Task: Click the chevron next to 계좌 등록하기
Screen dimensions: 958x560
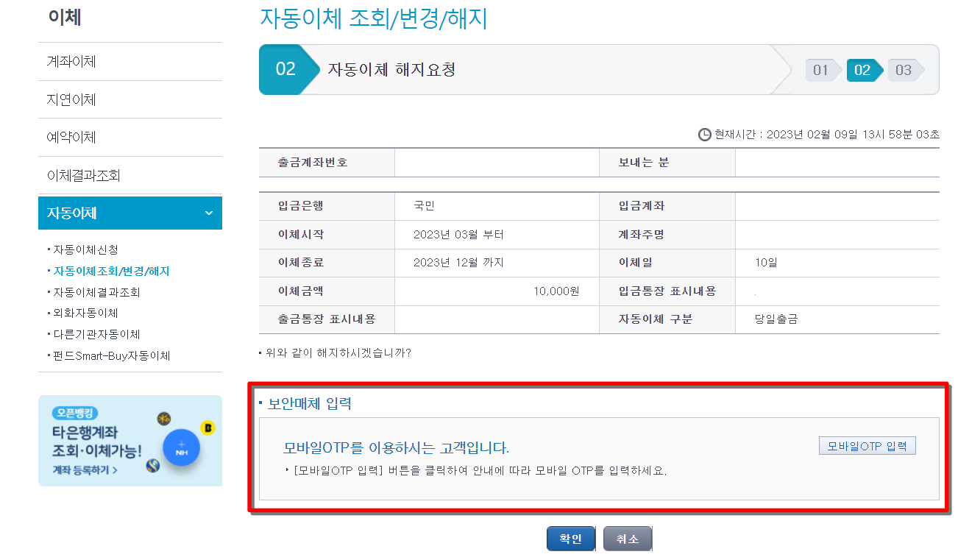Action: point(116,469)
